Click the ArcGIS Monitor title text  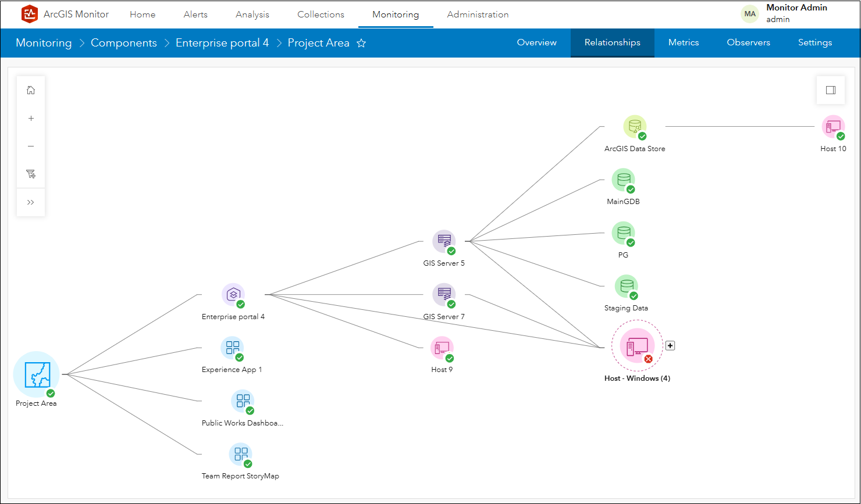(76, 14)
